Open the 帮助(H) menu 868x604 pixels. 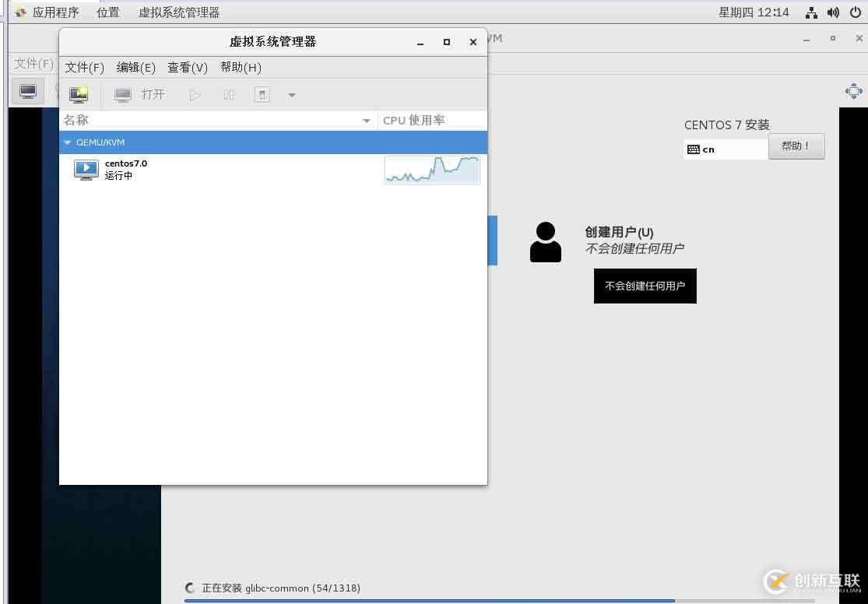241,68
